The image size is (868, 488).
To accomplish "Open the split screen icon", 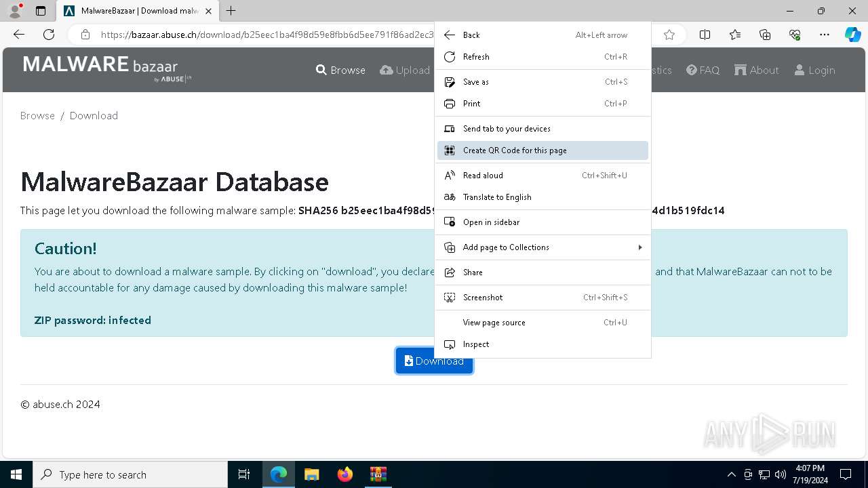I will [705, 35].
